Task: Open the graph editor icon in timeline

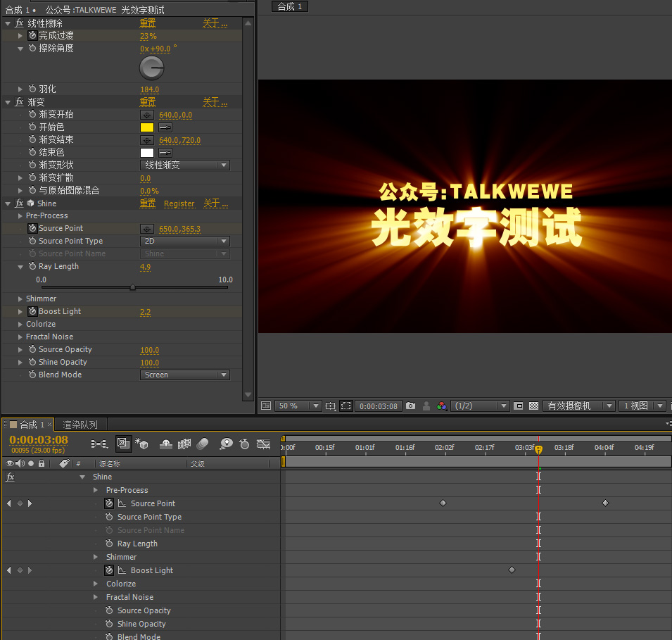Action: click(263, 444)
